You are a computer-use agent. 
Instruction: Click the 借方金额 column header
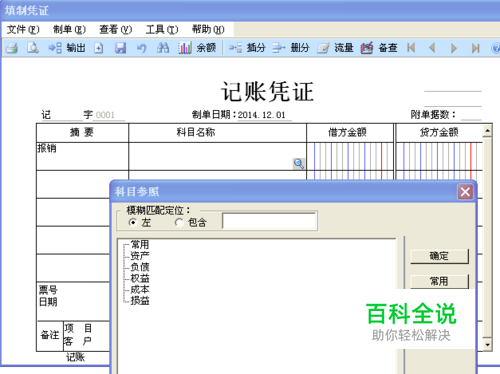point(350,133)
